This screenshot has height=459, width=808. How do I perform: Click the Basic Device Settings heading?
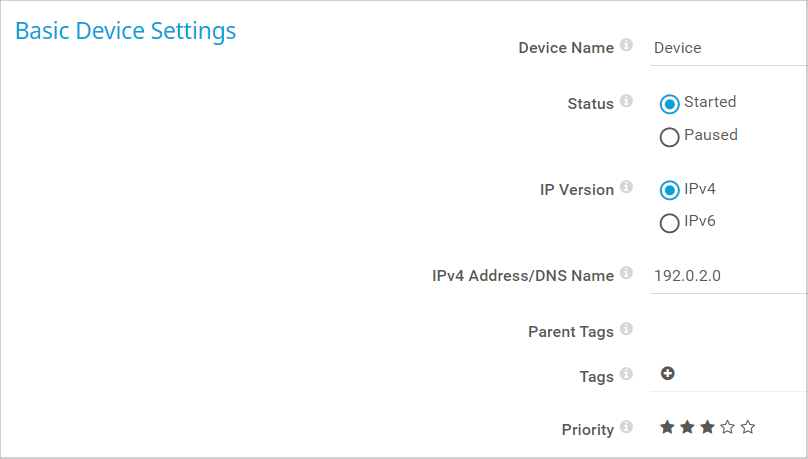126,31
